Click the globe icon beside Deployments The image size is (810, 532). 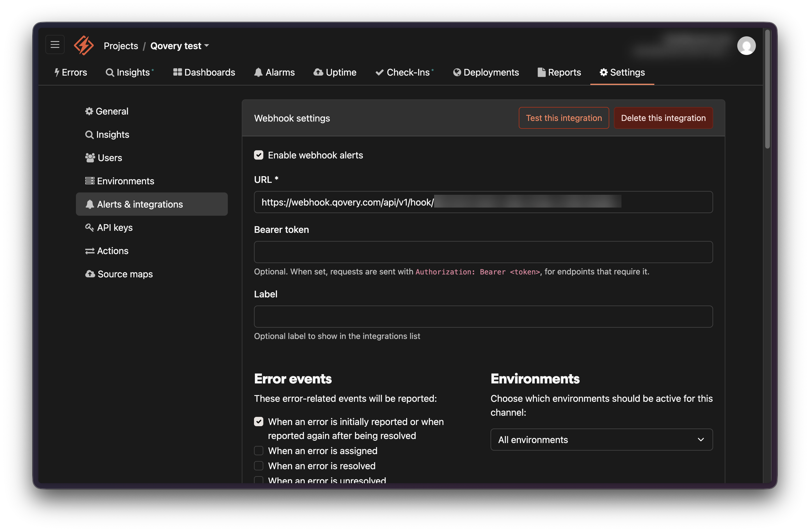pos(457,72)
